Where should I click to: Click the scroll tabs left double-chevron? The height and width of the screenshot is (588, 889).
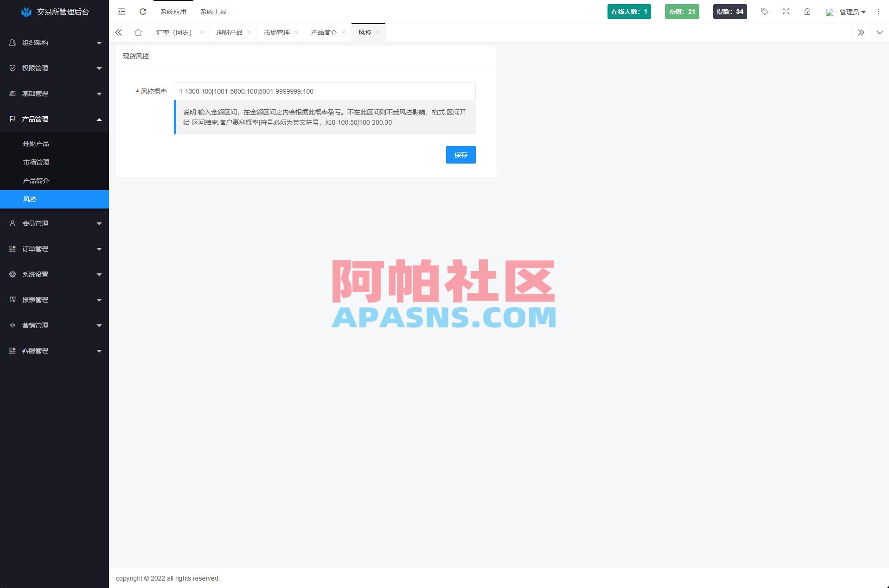[118, 32]
